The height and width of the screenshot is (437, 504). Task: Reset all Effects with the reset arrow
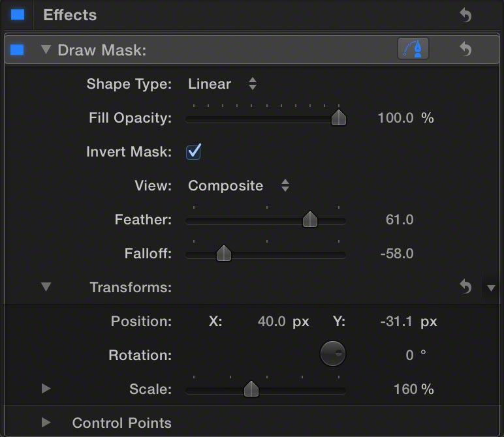coord(465,15)
